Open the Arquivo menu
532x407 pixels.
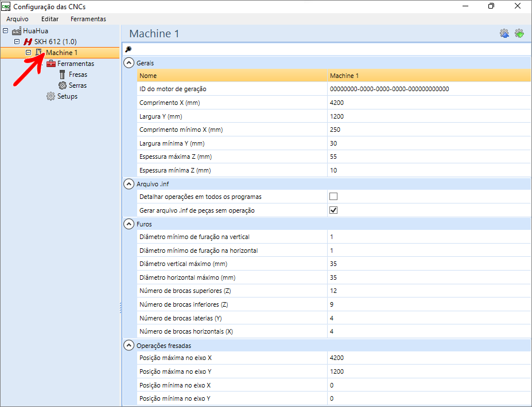coord(17,19)
